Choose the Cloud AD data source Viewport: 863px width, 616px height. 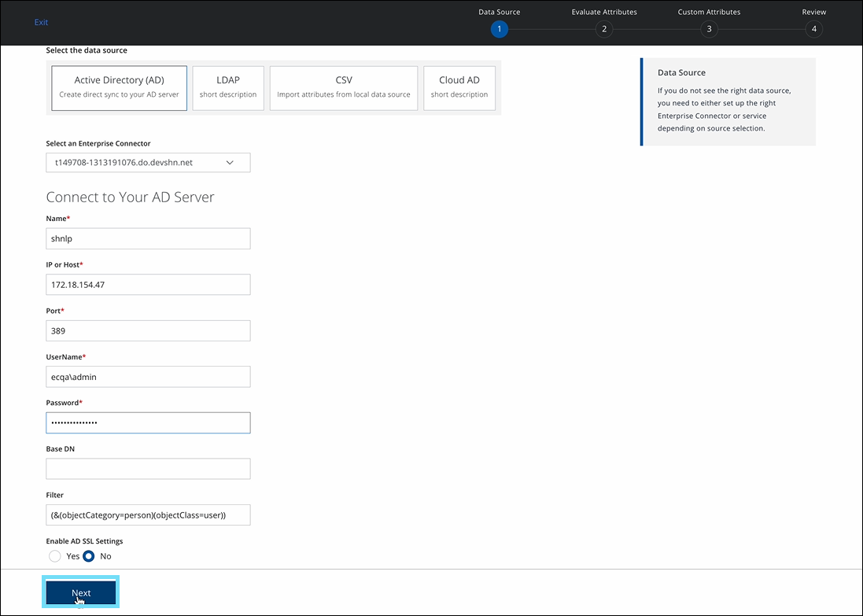[x=459, y=87]
